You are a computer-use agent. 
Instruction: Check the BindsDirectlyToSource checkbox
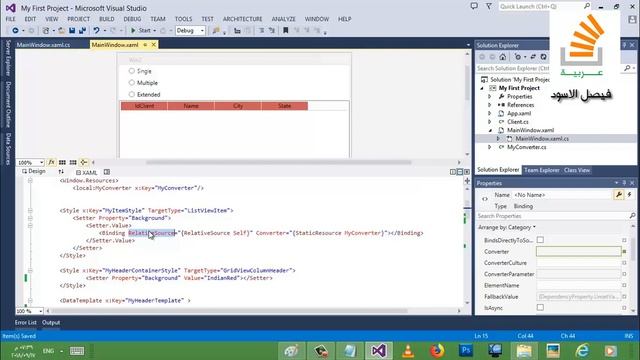(540, 240)
